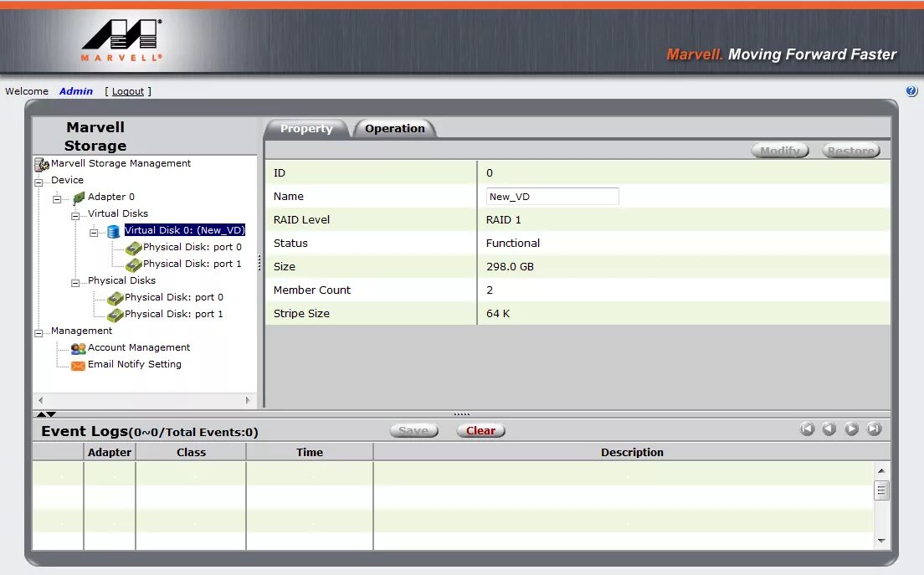Click disk icon of port 0 under Virtual Disk 0
This screenshot has height=575, width=924.
pyautogui.click(x=134, y=248)
